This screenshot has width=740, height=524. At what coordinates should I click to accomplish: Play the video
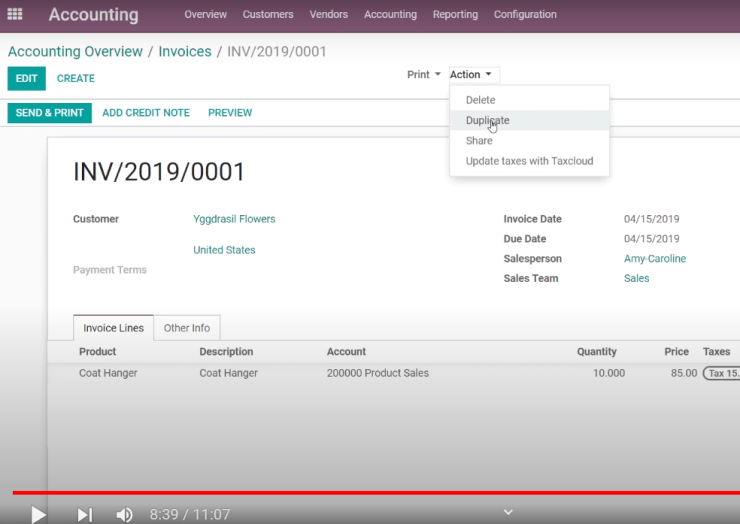pos(38,514)
